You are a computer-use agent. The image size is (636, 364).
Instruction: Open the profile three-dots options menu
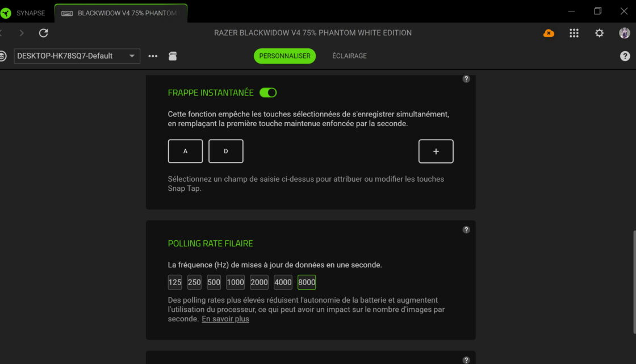point(153,56)
